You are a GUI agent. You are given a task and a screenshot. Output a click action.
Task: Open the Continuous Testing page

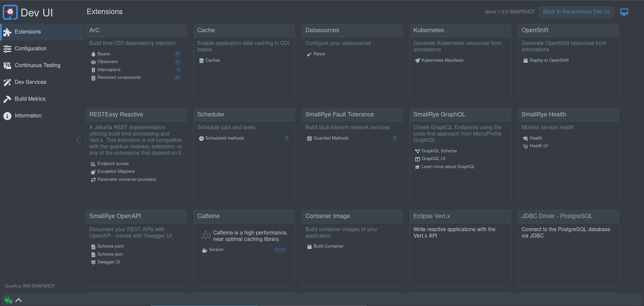(38, 65)
